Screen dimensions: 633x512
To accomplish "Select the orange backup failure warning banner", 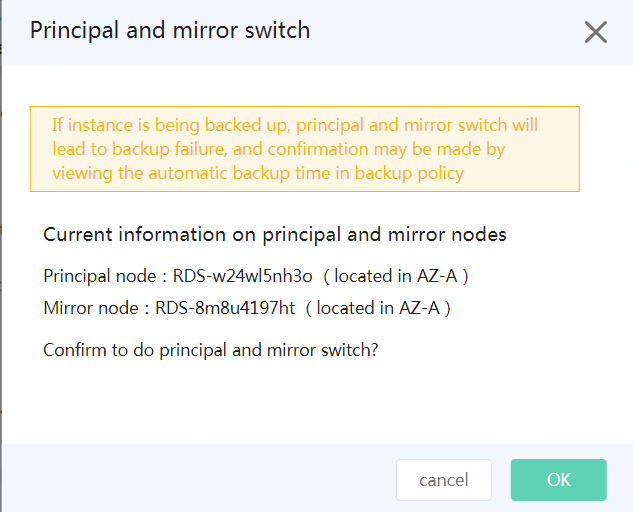I will coord(305,149).
